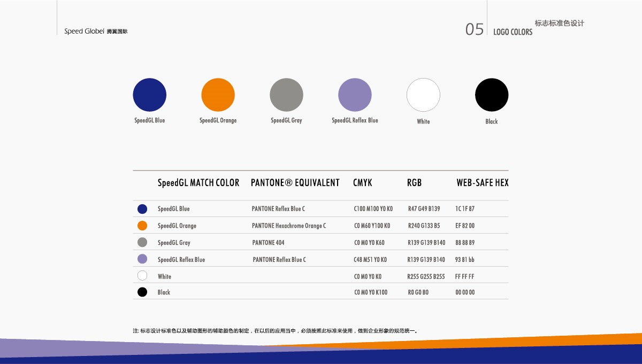Select the large SpeedGL Reflex Blue circle

[x=355, y=95]
